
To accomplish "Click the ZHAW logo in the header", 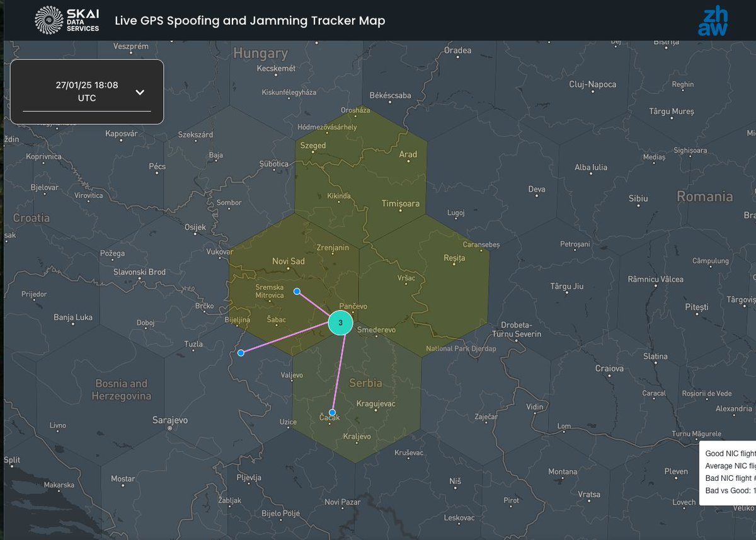I will 713,22.
